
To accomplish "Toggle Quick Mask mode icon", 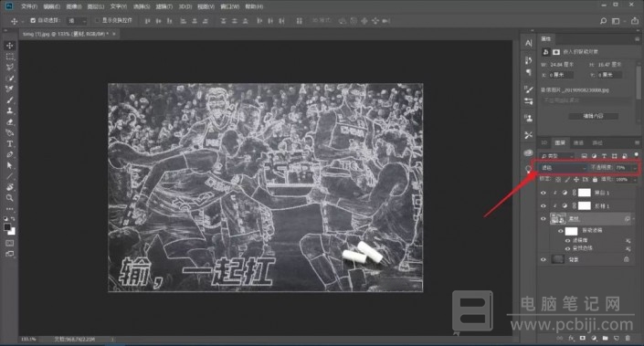I will click(9, 243).
